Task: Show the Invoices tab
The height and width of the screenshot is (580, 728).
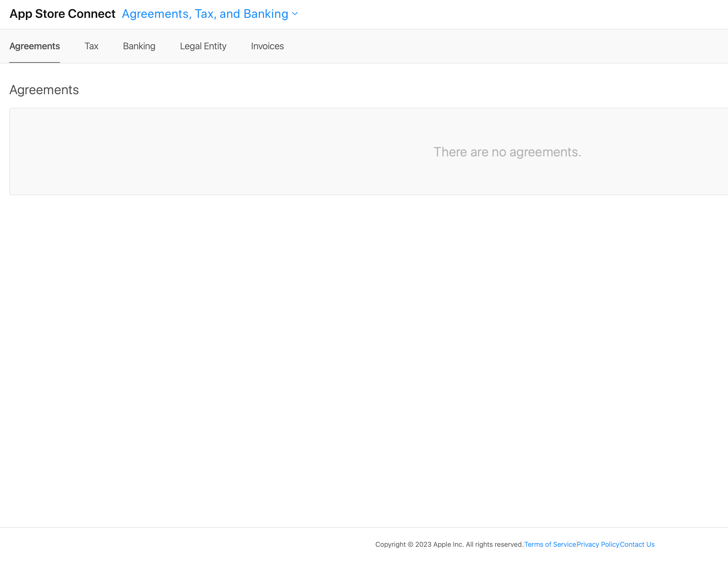Action: [267, 46]
